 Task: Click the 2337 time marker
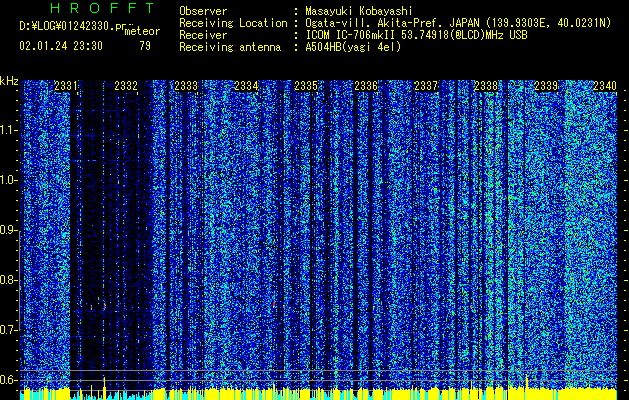click(426, 86)
